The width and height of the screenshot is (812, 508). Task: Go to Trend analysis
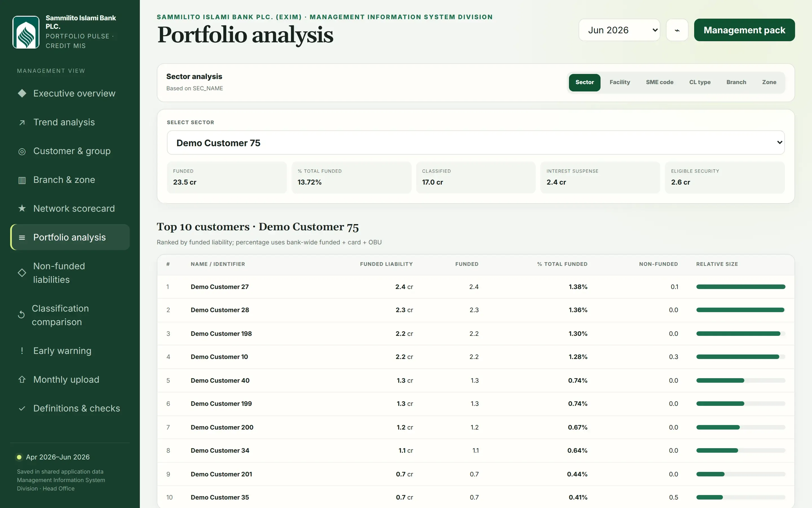(70, 122)
